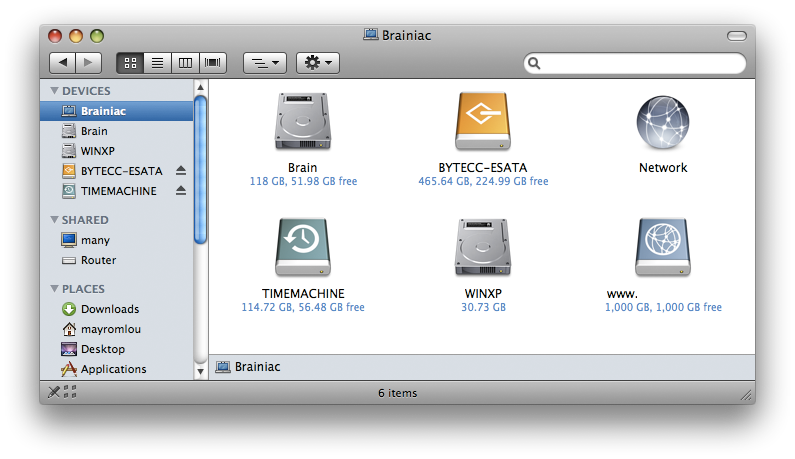Click the '1,000 GB, 1,000 GB free' text
795x459 pixels.
[x=663, y=307]
